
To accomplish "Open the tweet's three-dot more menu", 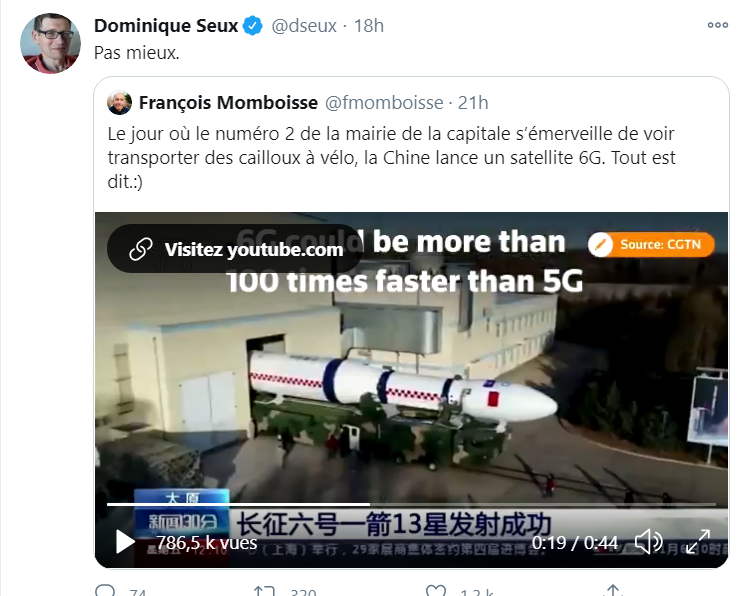I will (x=717, y=25).
